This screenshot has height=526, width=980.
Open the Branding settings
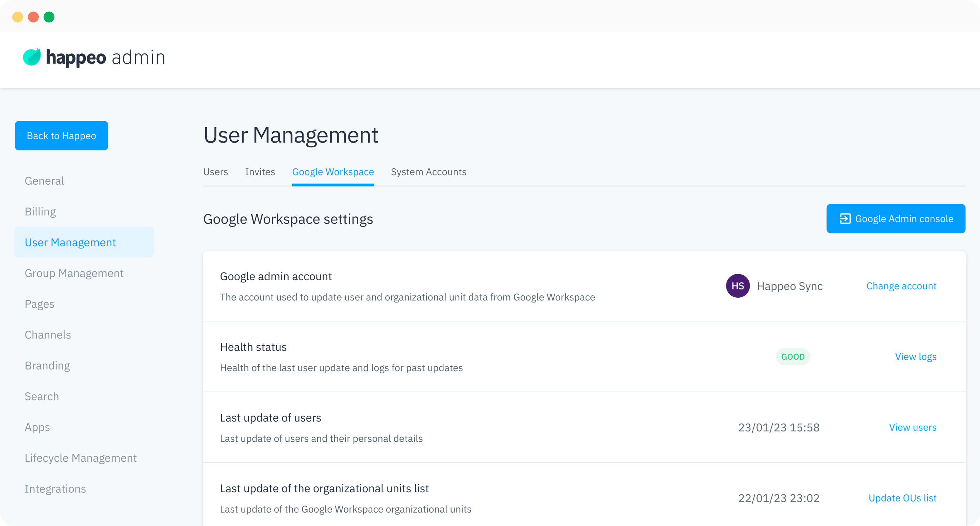point(47,365)
